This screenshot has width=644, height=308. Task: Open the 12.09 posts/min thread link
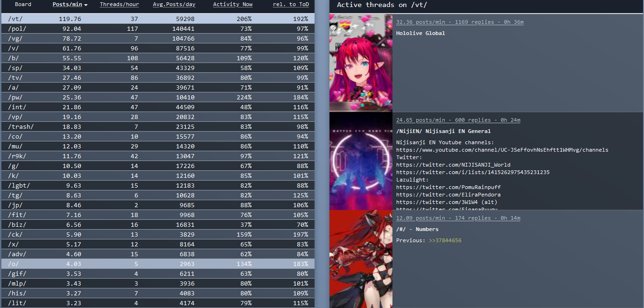pos(458,218)
